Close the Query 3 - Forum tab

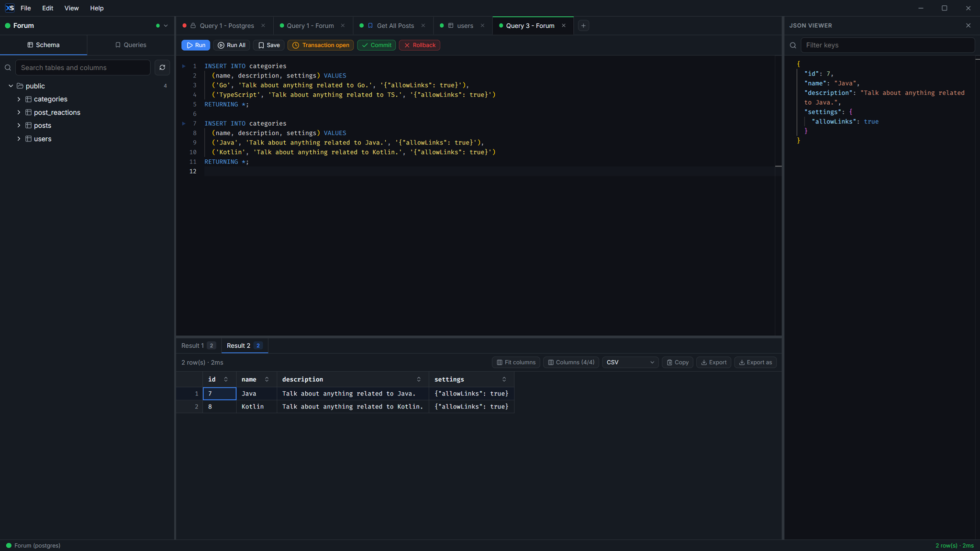[564, 26]
